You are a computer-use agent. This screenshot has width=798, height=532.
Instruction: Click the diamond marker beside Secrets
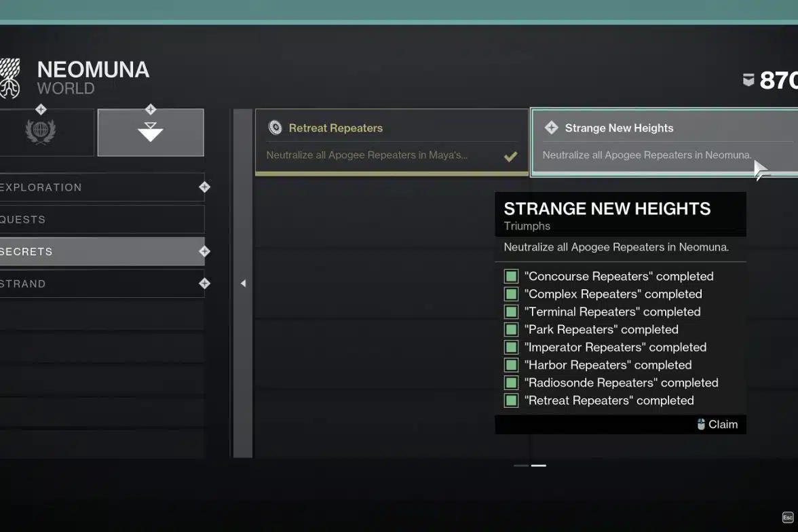click(x=205, y=252)
